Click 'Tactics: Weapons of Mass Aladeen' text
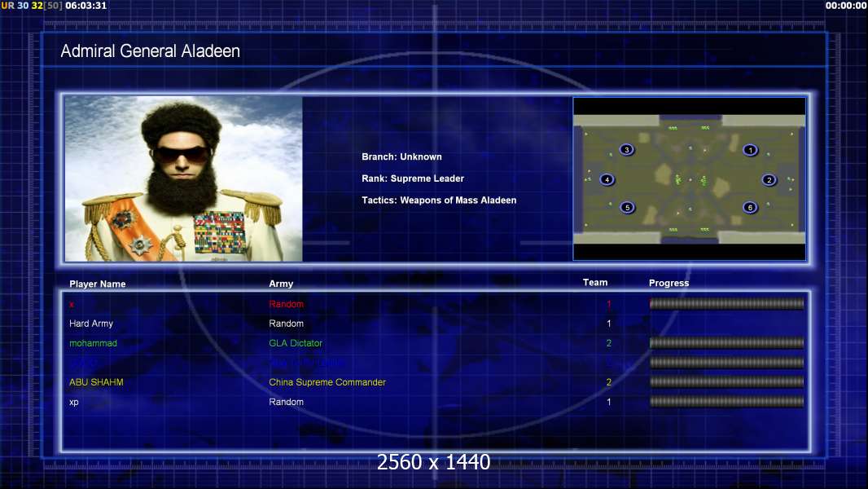The image size is (868, 489). (439, 200)
